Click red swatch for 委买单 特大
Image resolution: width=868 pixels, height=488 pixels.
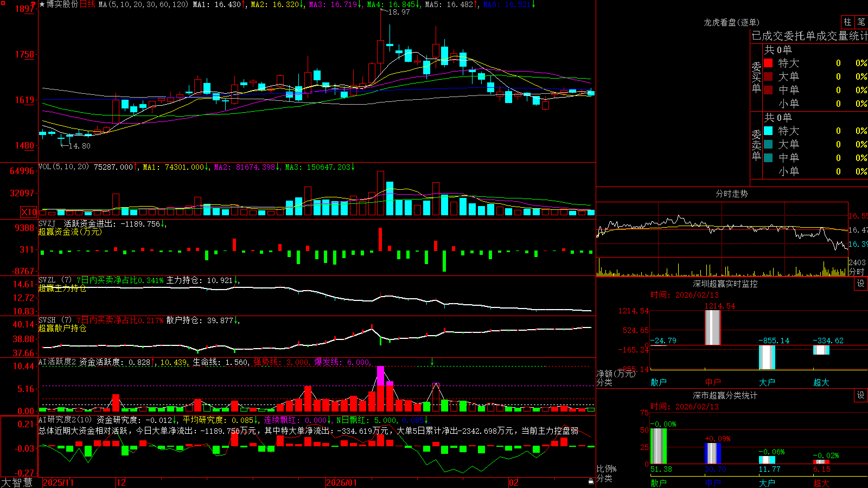tap(768, 63)
